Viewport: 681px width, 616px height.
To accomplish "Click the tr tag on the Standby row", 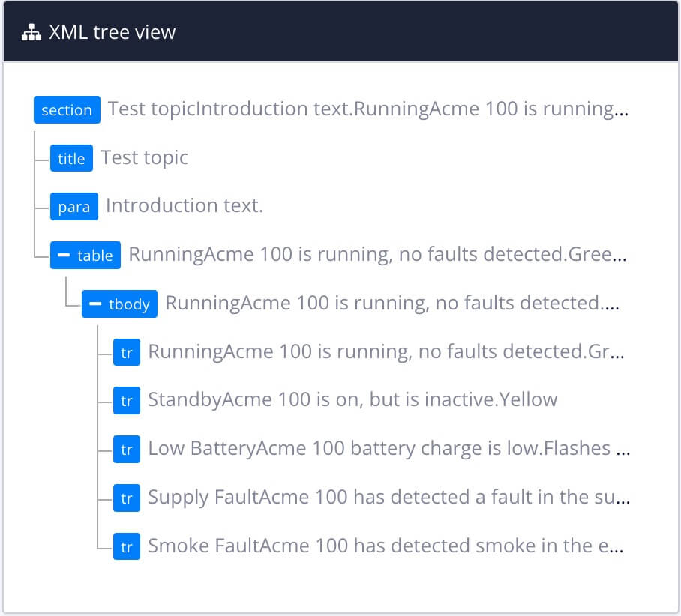I will coord(127,400).
